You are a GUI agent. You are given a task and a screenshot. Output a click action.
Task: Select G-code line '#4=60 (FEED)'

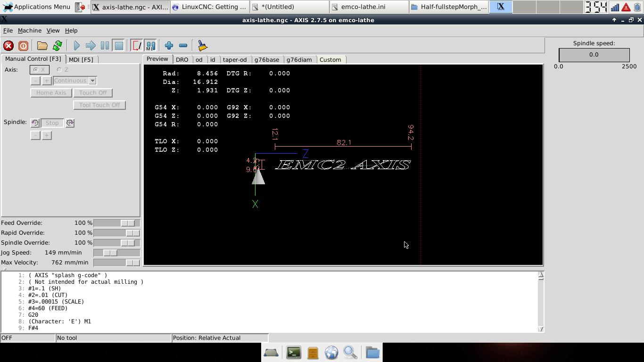[48, 308]
